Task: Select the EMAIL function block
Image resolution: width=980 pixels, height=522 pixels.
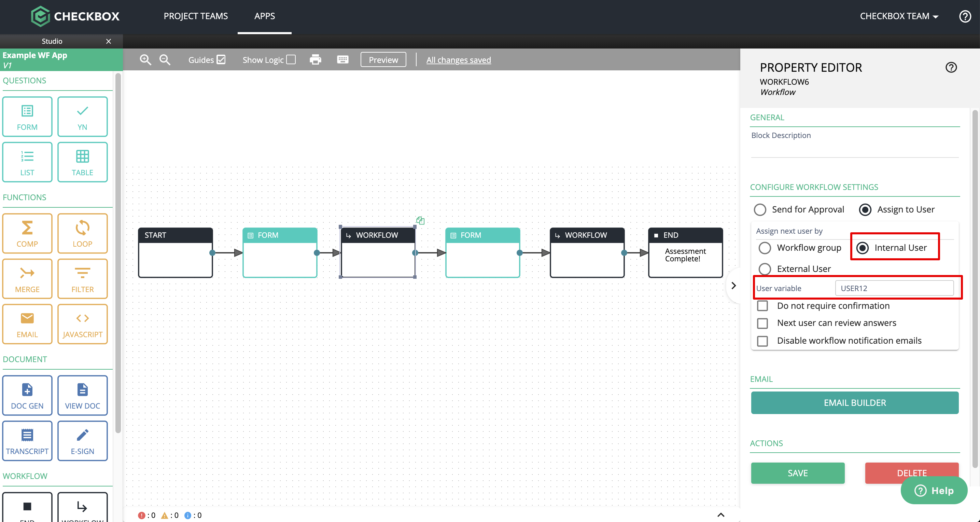Action: 27,324
